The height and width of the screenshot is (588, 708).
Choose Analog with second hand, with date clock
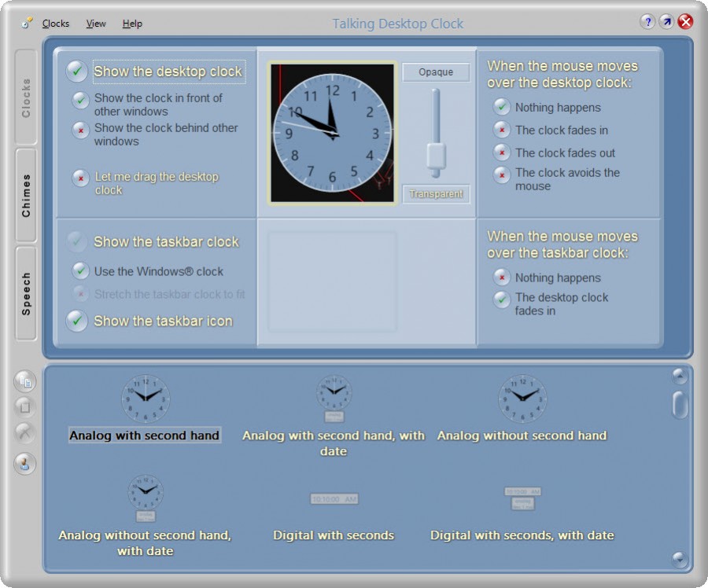[x=334, y=399]
